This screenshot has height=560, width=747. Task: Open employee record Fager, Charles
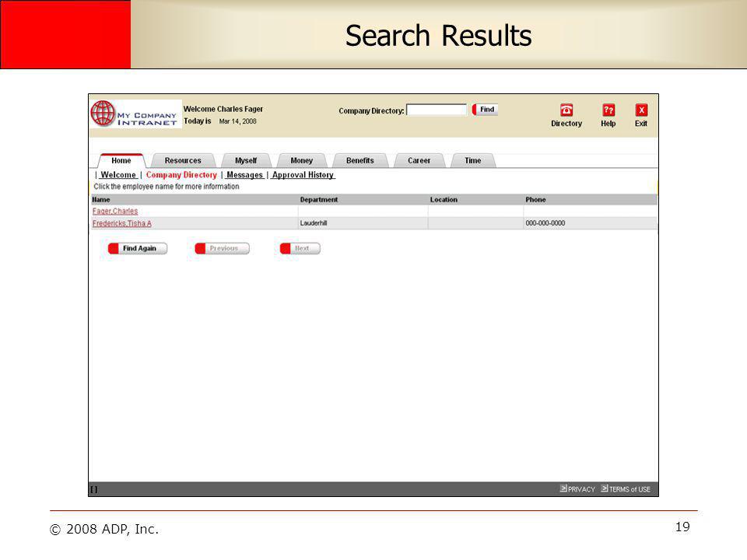[x=115, y=211]
